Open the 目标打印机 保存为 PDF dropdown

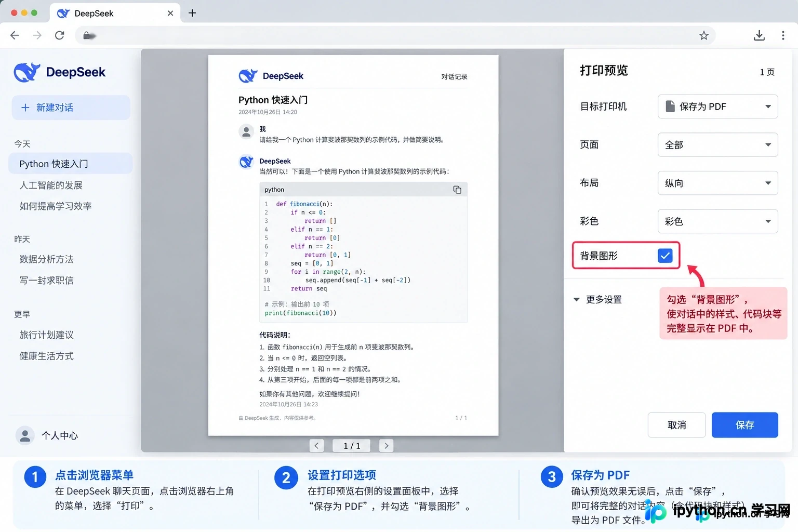click(x=717, y=107)
